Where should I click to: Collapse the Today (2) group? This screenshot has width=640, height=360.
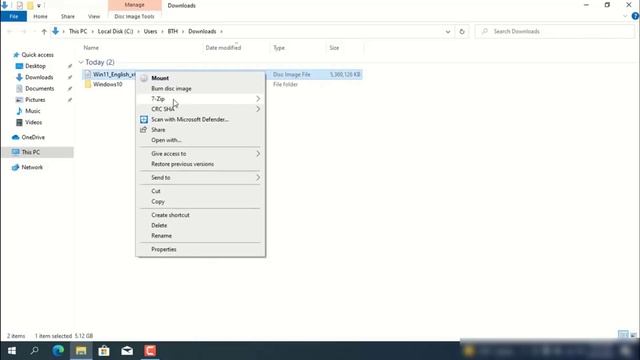tap(81, 62)
